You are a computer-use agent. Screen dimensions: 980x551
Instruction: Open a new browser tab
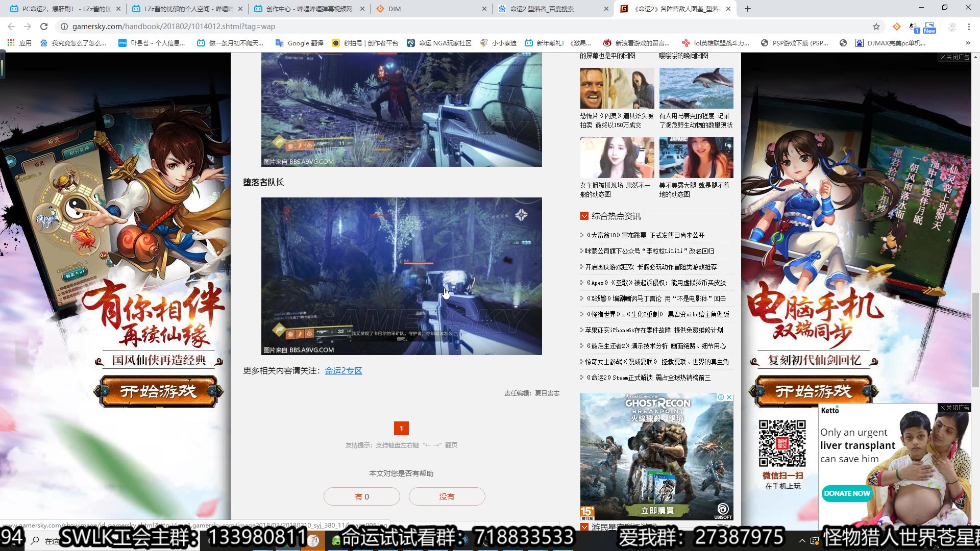click(748, 9)
